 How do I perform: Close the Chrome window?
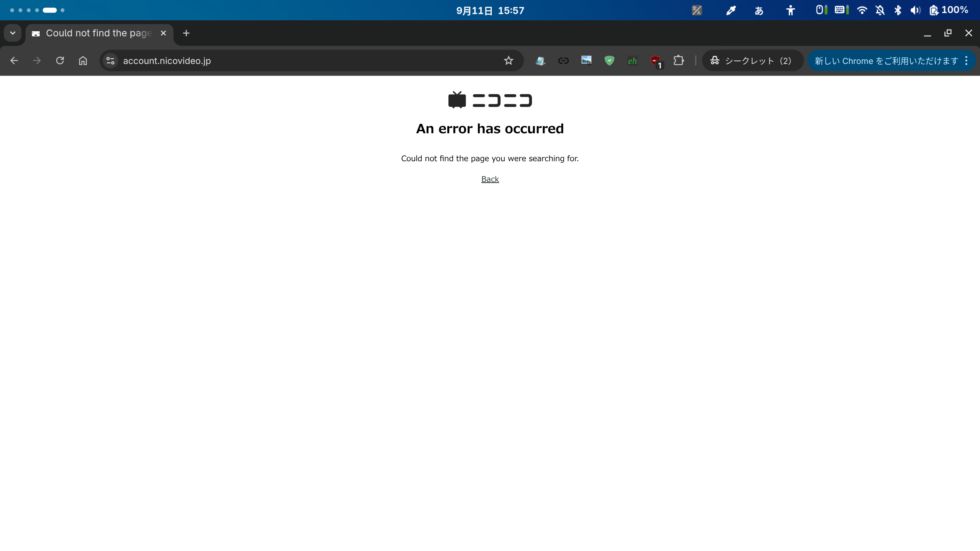(969, 33)
